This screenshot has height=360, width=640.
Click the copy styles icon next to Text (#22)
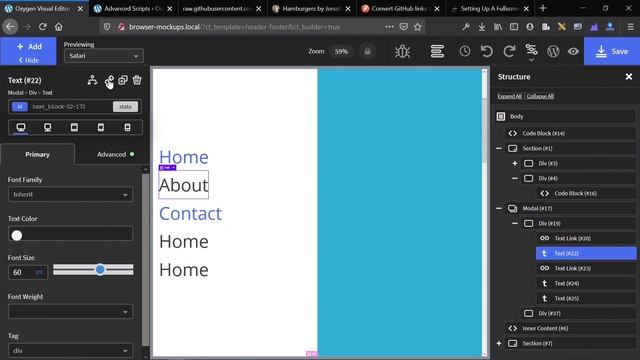pos(109,80)
